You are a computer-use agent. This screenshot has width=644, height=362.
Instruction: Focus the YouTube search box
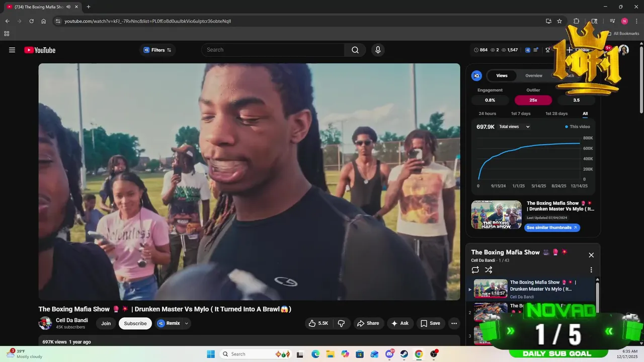point(273,50)
